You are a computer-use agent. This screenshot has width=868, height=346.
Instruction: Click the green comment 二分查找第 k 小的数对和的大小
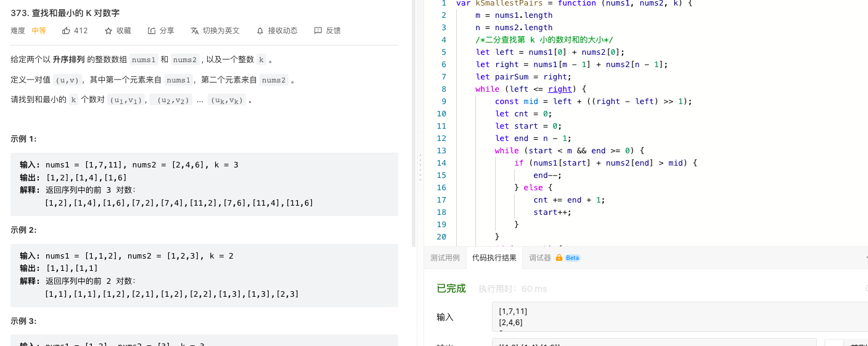[x=544, y=40]
